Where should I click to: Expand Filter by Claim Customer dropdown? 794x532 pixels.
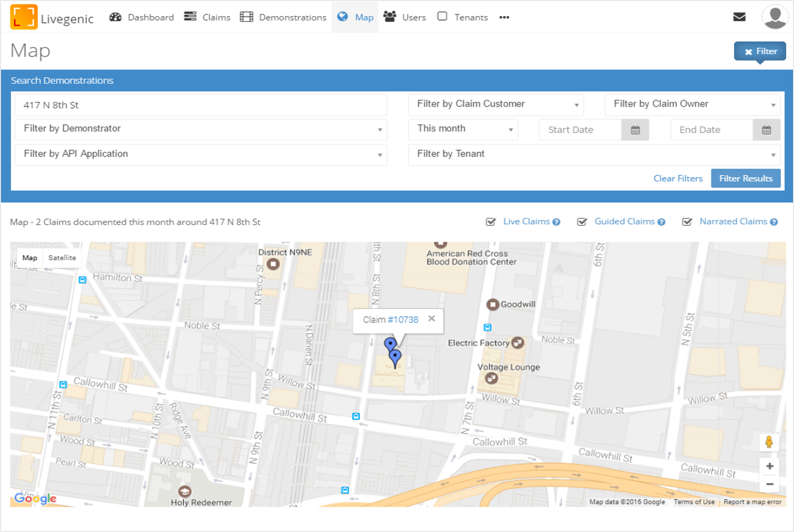[x=496, y=104]
